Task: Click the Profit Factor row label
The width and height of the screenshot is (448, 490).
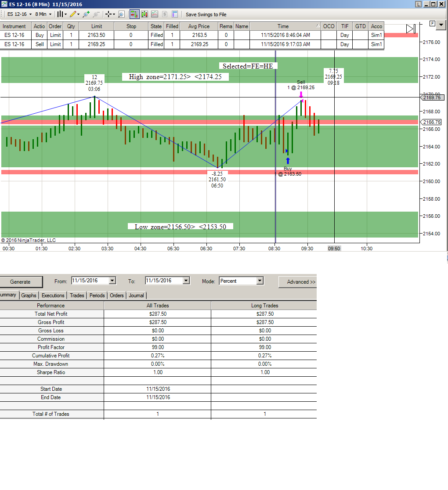Action: pos(51,347)
